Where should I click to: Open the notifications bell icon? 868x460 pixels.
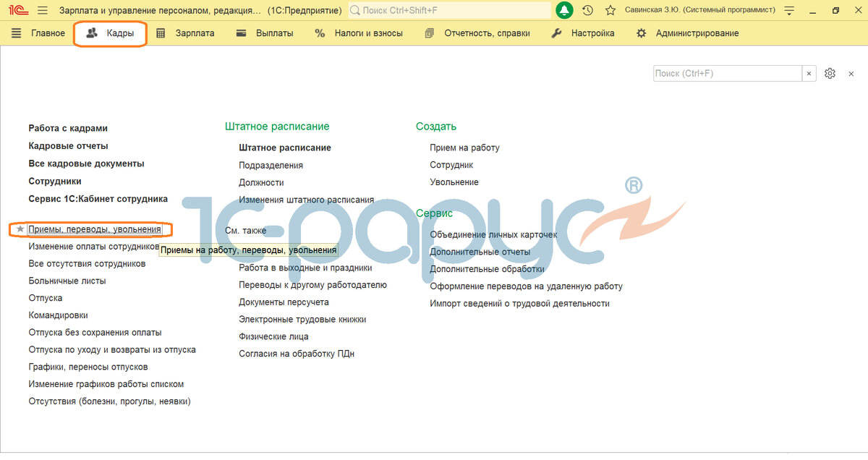564,11
